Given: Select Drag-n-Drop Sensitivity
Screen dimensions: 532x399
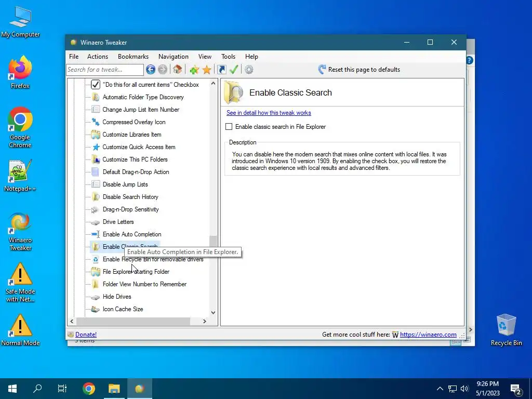Looking at the screenshot, I should click(130, 209).
